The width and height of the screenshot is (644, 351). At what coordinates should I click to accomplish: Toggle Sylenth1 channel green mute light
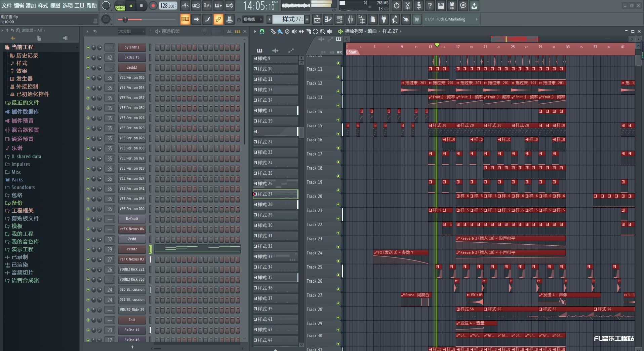(x=88, y=47)
